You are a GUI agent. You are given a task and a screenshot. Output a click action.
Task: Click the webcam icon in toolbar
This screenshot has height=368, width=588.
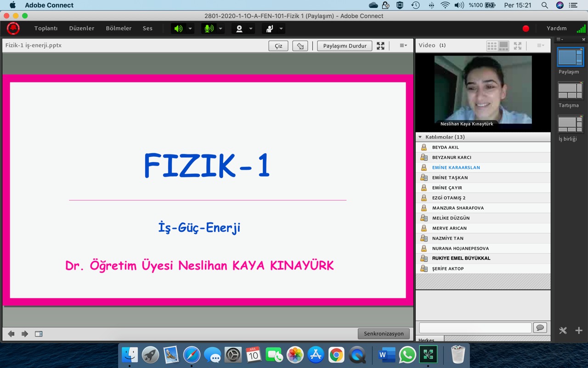pyautogui.click(x=239, y=29)
